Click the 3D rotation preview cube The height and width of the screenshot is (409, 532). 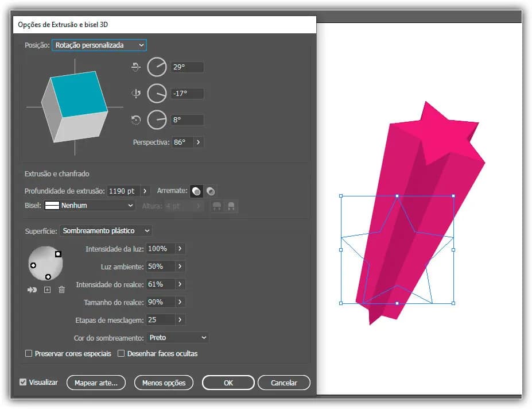75,107
